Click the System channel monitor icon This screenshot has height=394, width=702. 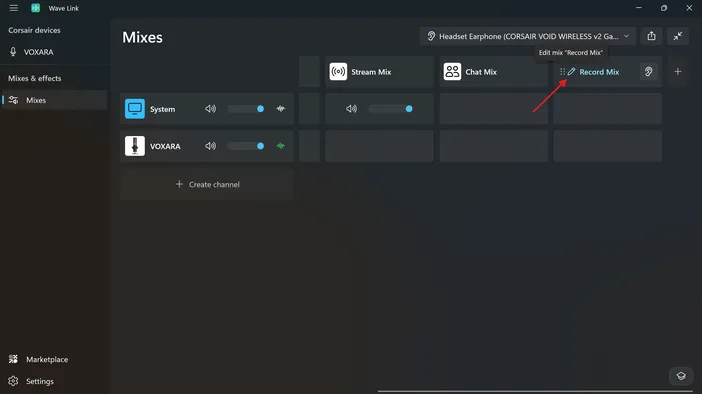point(135,109)
